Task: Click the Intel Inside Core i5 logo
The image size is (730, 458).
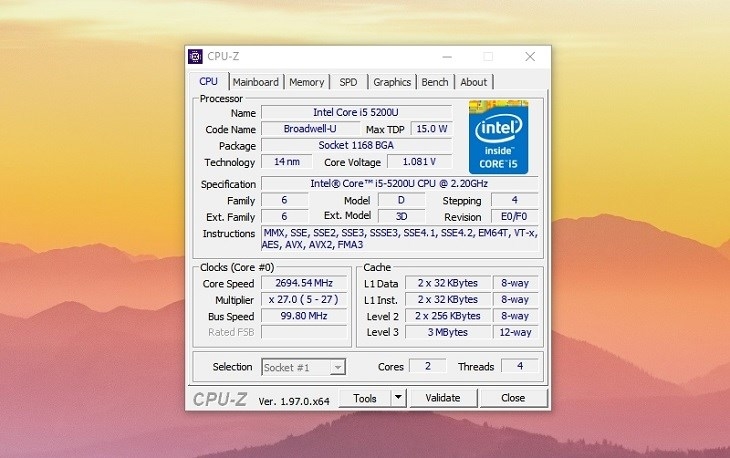Action: point(499,137)
